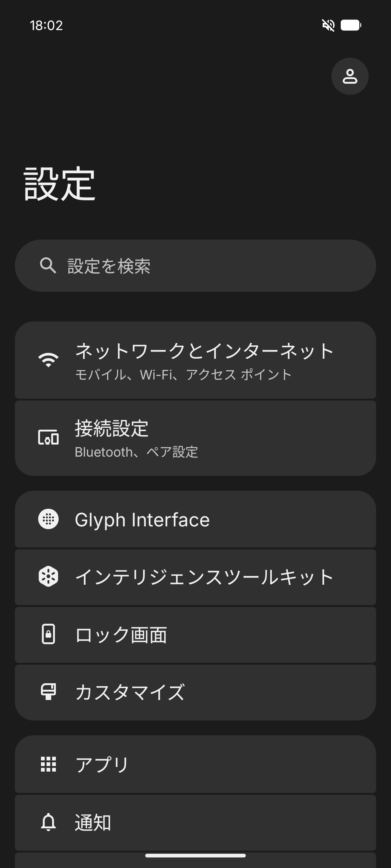Tap the customize paint roller icon

click(48, 691)
